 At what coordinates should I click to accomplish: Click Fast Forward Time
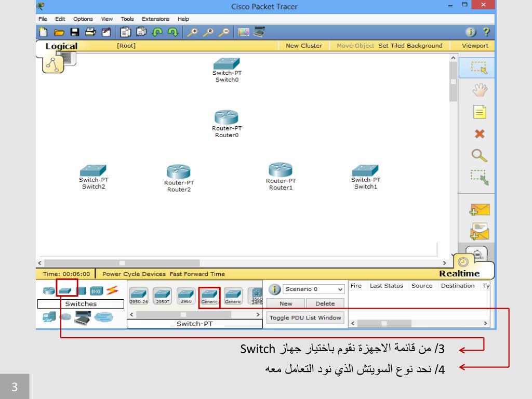click(x=197, y=274)
